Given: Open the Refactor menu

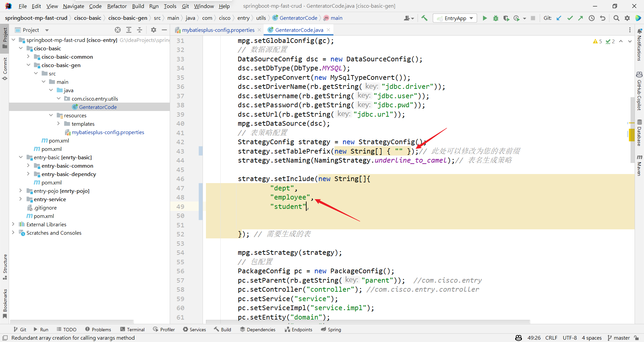Looking at the screenshot, I should point(117,6).
